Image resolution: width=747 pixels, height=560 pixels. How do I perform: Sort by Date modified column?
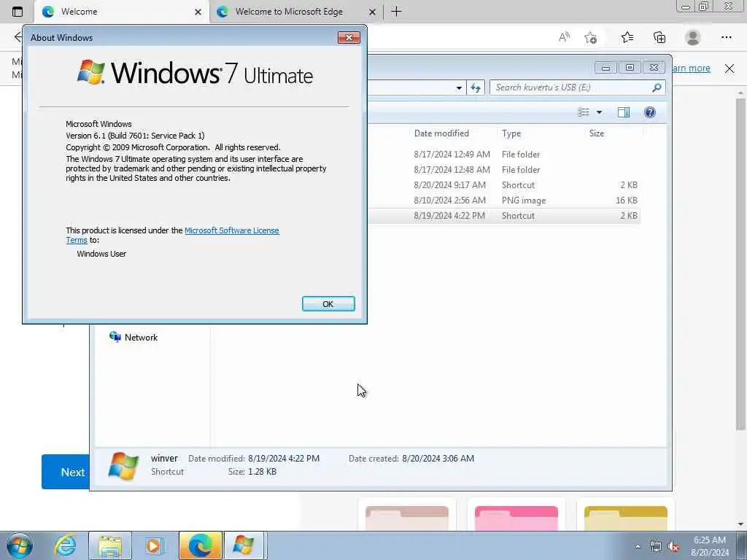(x=441, y=133)
